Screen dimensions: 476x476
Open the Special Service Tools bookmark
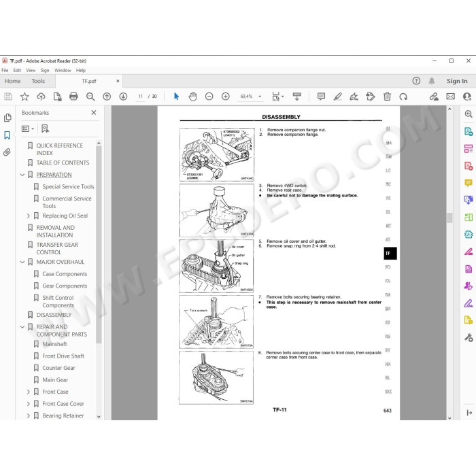pos(68,187)
